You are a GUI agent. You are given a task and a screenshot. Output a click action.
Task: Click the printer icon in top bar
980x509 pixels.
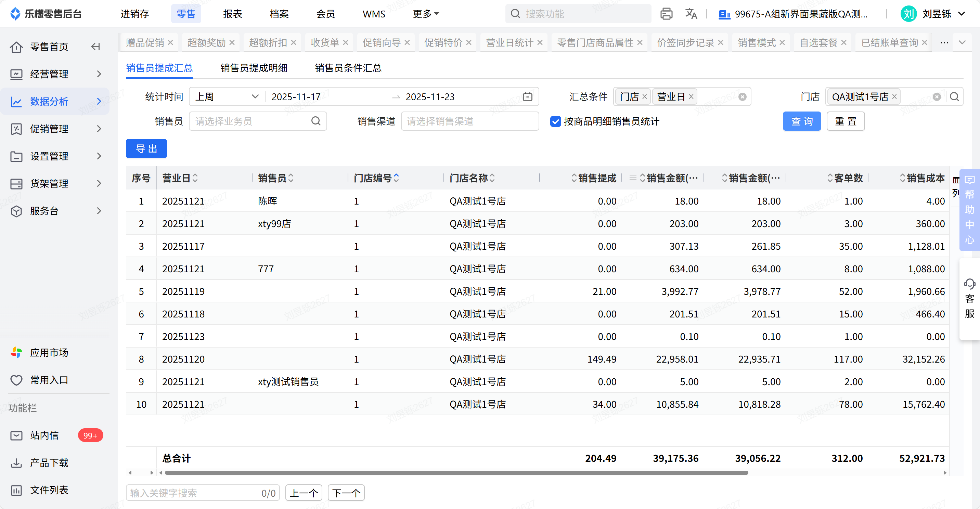(666, 14)
